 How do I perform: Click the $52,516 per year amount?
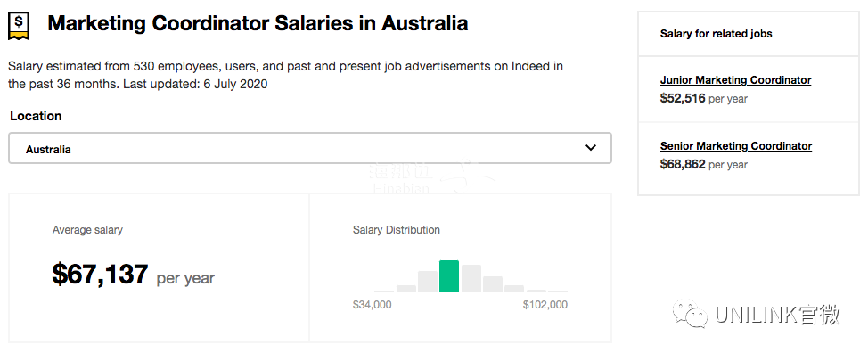tap(704, 98)
